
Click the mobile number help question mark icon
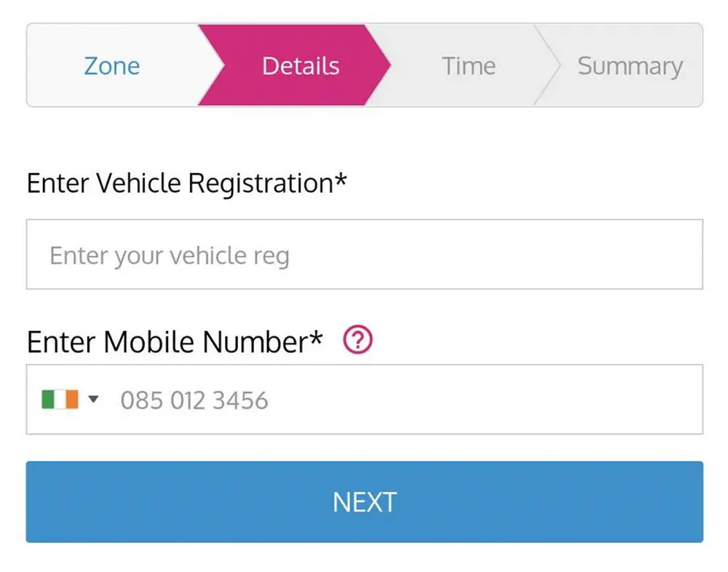(357, 340)
